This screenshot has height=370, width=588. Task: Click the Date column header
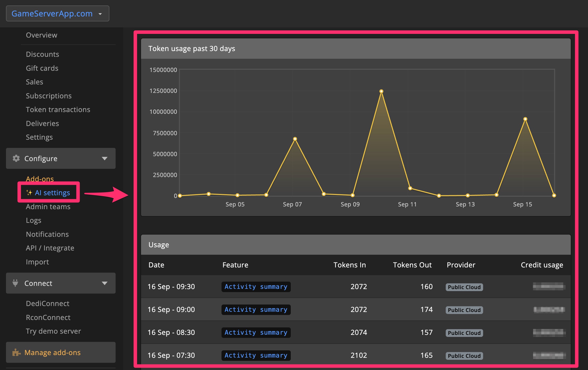click(x=156, y=265)
